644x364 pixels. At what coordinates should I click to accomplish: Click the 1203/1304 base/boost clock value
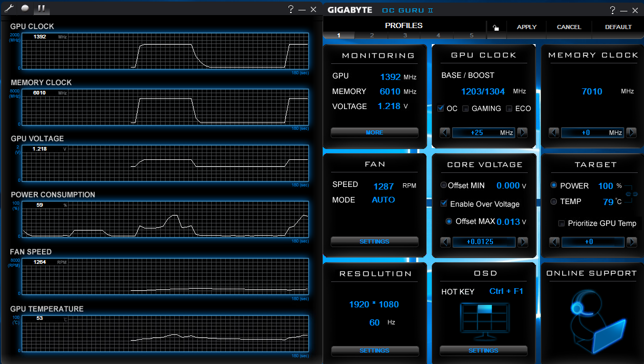(x=483, y=91)
